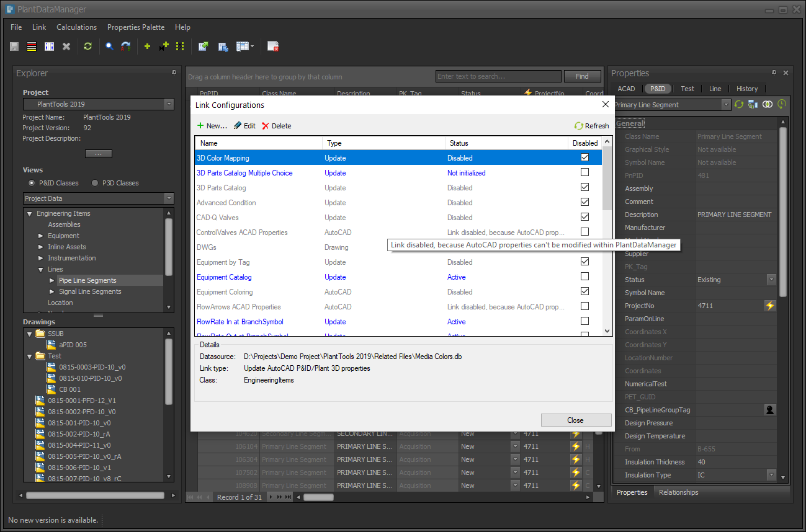Viewport: 806px width, 532px height.
Task: Click the Enter text to search field
Action: point(498,76)
